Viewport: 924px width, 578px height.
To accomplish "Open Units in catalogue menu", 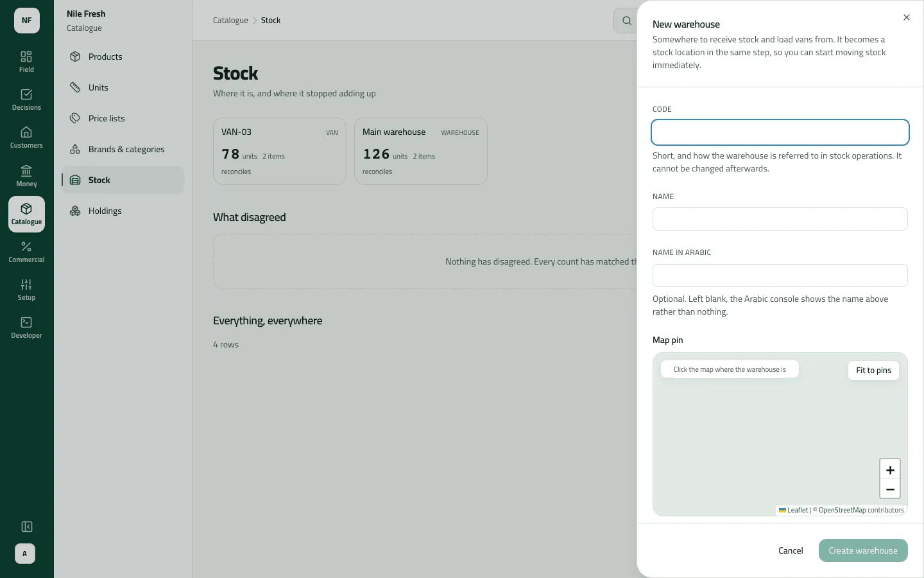I will 123,87.
